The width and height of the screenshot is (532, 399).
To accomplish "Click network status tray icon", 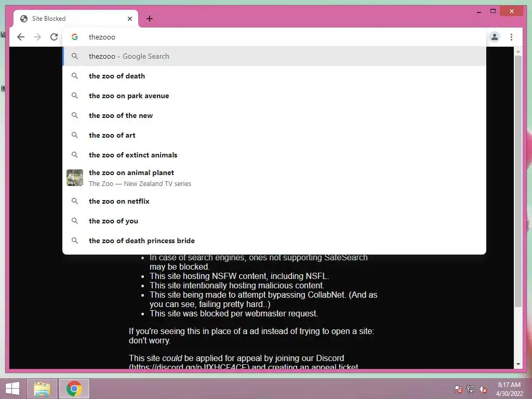I will coord(471,389).
